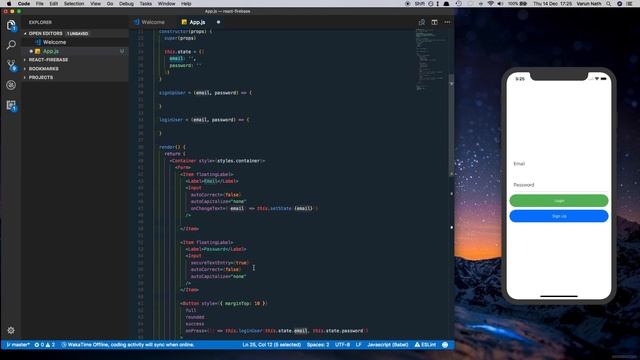Screen dimensions: 640x360
Task: Switch to the Welcome tab
Action: tap(153, 22)
